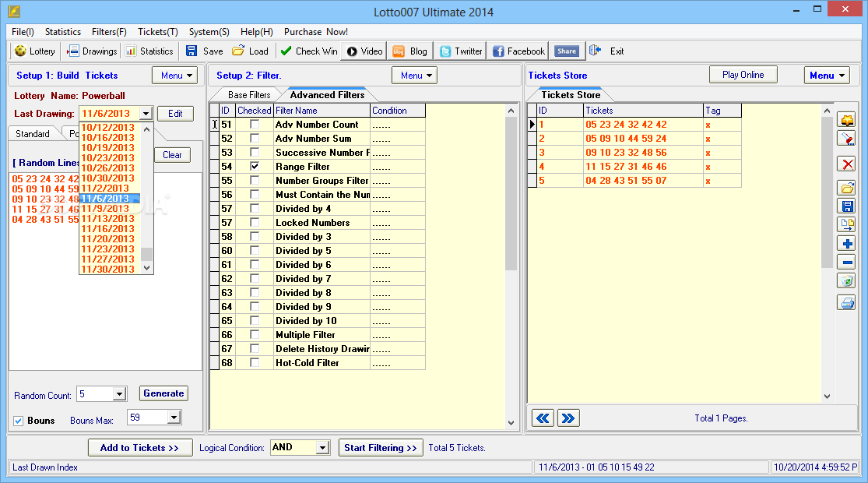Click the Divided by 7 filter name
This screenshot has height=483, width=868.
[x=304, y=279]
